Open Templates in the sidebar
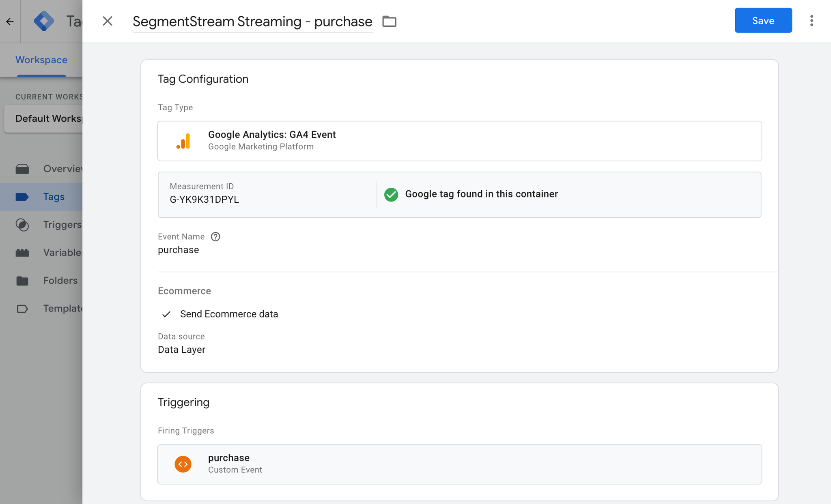Screen dimensions: 831x504 41,309
